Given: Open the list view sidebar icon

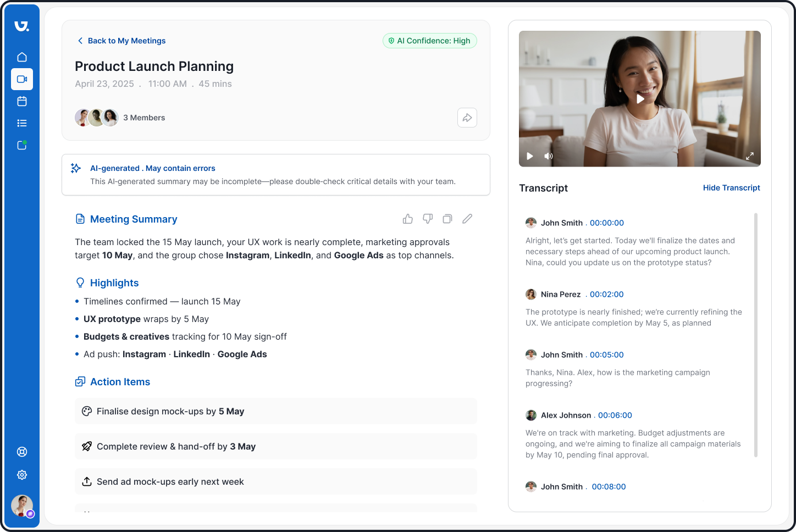Looking at the screenshot, I should 22,123.
